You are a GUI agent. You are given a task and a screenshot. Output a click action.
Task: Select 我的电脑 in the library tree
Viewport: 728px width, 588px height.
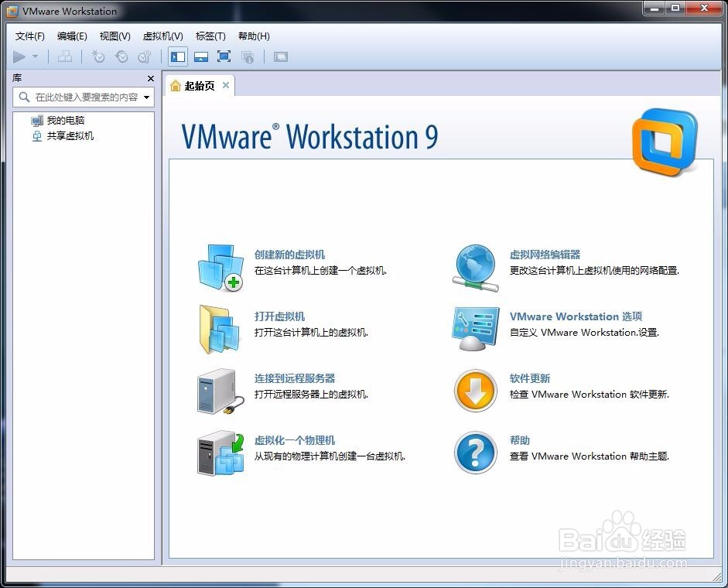click(66, 120)
